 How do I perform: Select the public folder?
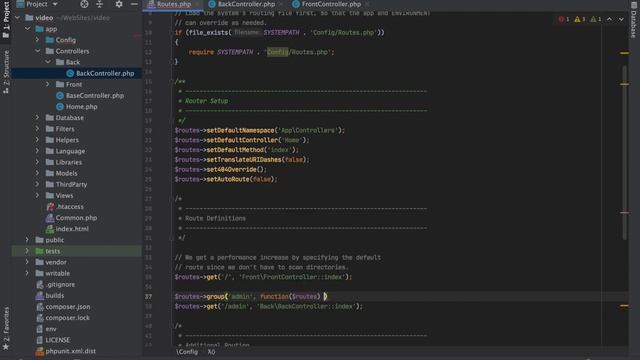coord(54,240)
